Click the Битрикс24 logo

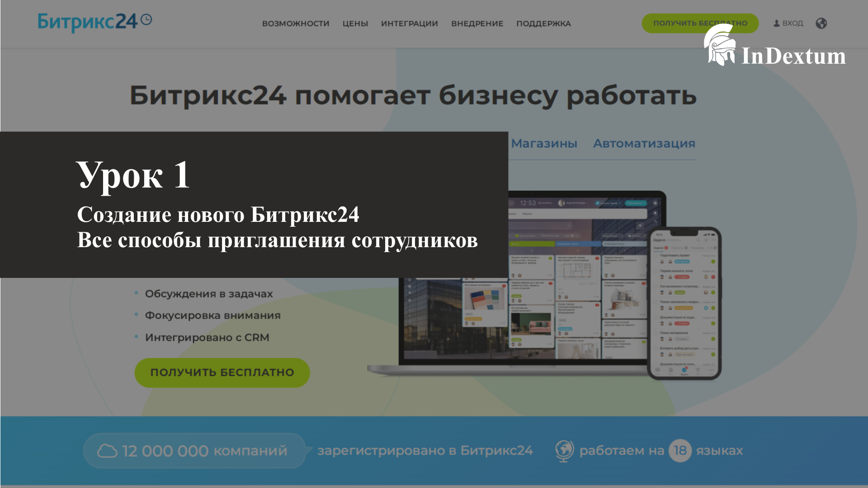(x=87, y=22)
